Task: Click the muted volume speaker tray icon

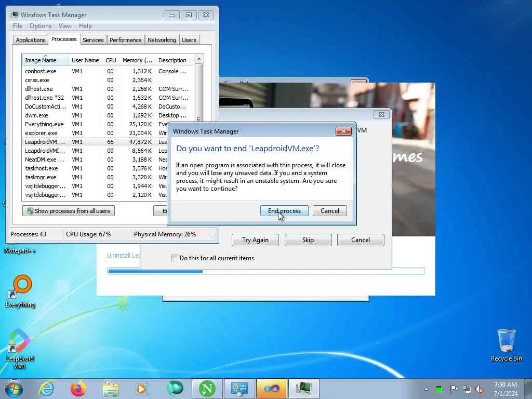Action: (480, 390)
